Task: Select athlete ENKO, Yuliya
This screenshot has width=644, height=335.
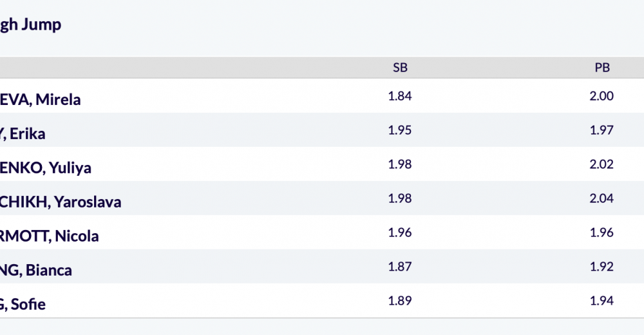Action: 46,167
